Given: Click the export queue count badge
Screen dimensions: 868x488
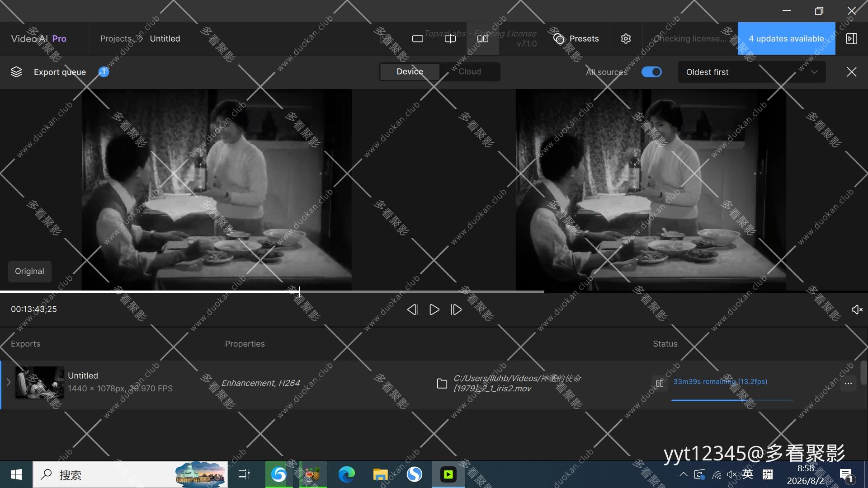Looking at the screenshot, I should click(x=104, y=72).
